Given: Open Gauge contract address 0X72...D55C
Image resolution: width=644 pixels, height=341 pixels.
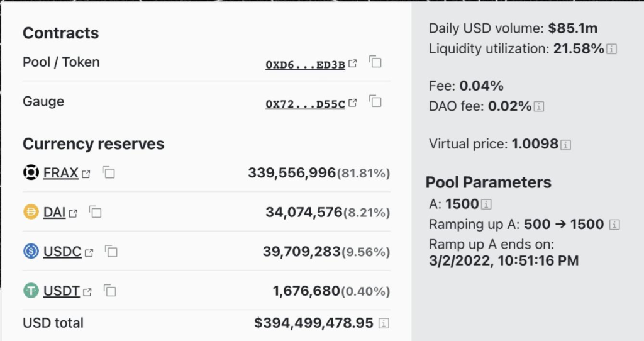Looking at the screenshot, I should [x=305, y=104].
